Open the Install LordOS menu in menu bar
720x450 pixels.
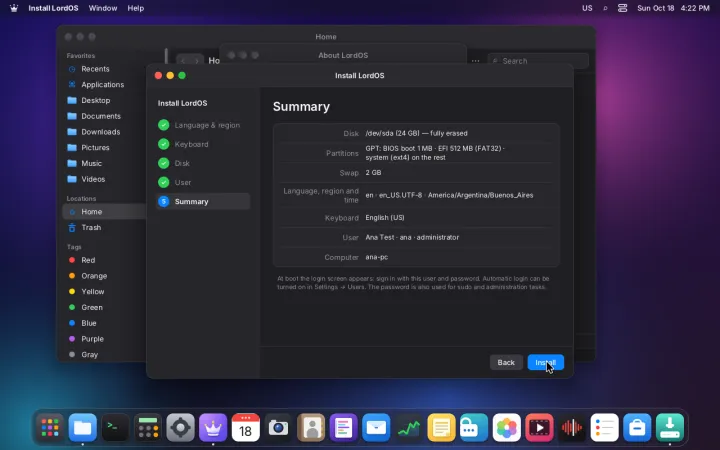(53, 8)
